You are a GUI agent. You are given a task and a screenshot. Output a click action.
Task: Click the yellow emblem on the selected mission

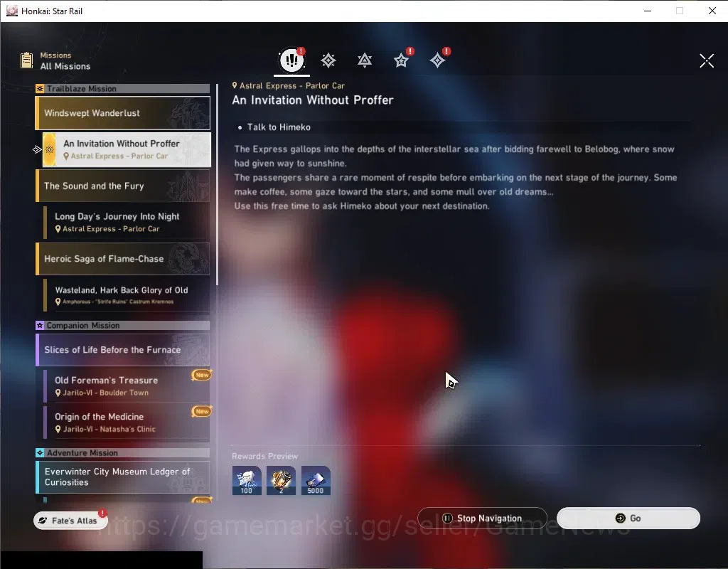49,149
